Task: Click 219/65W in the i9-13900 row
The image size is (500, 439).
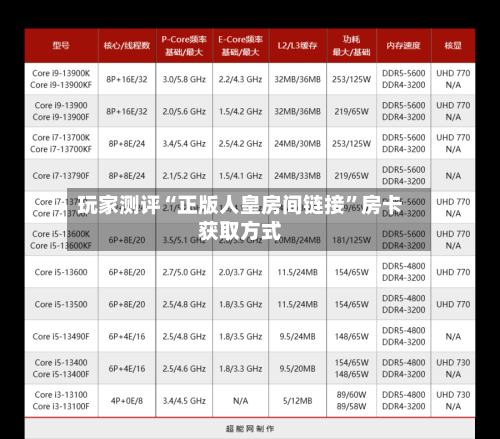Action: (351, 111)
